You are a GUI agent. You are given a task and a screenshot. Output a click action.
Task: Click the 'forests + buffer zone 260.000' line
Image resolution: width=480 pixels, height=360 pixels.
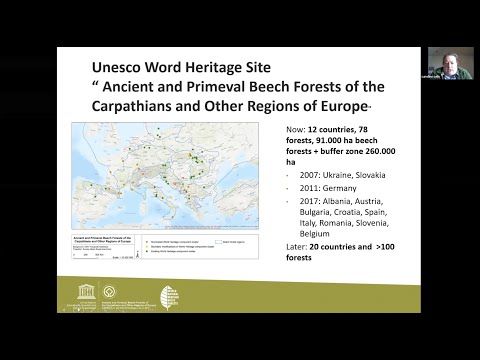pos(341,151)
